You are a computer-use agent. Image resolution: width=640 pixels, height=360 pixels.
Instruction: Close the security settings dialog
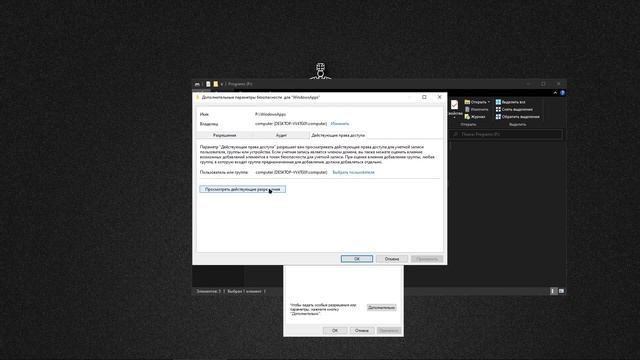point(440,97)
